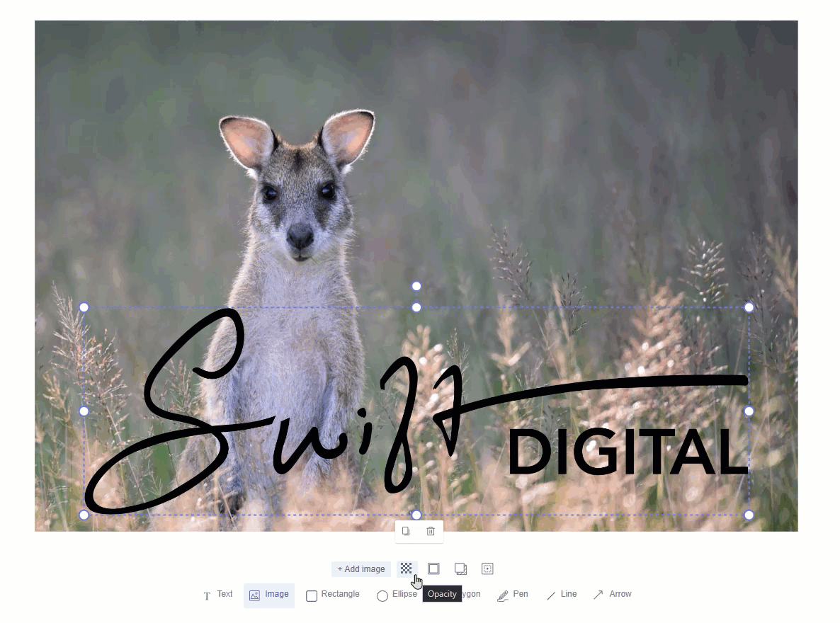
Task: Click the DIGITAL text in the logo overlay
Action: coord(628,452)
